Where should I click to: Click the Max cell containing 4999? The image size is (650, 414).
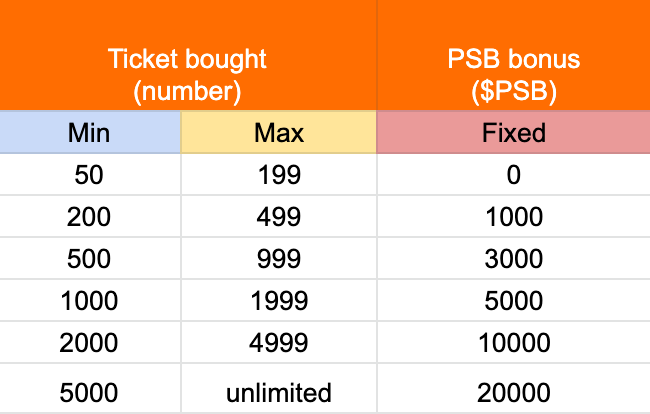coord(279,343)
